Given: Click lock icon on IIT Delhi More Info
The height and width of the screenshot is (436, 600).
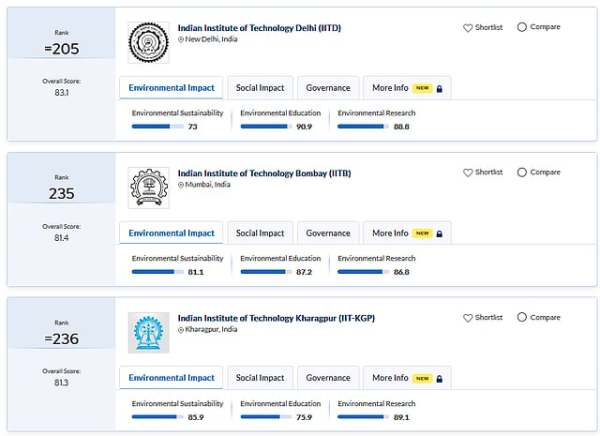Looking at the screenshot, I should pos(438,88).
